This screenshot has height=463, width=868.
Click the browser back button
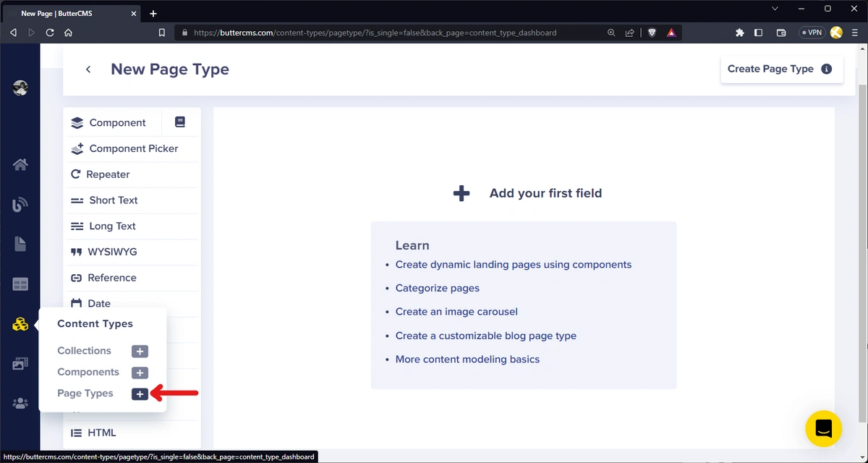coord(13,33)
